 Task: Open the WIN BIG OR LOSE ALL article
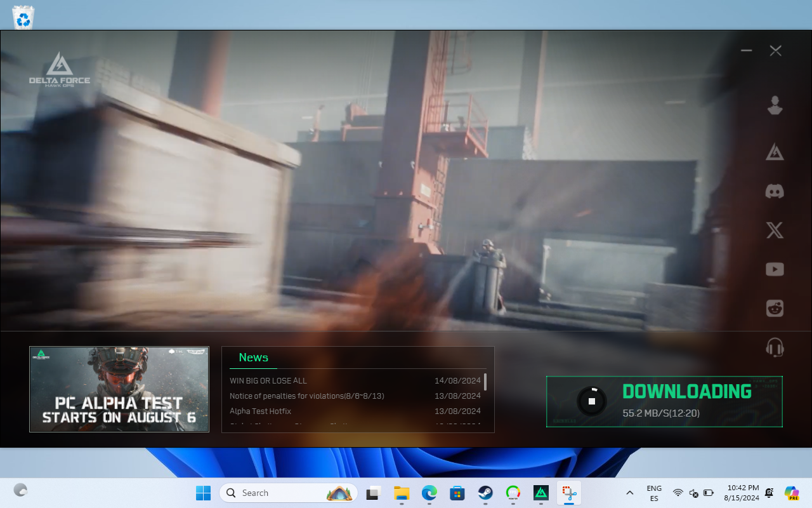pos(268,381)
